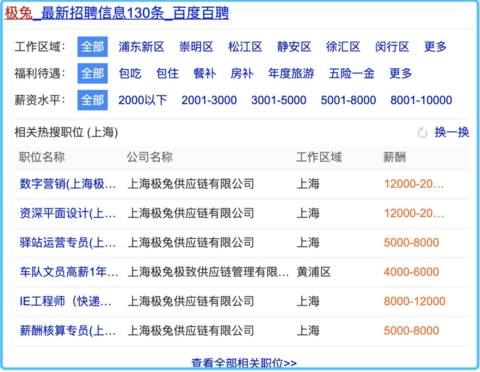The image size is (480, 372).
Task: Filter salary by 2000以下
Action: point(143,100)
